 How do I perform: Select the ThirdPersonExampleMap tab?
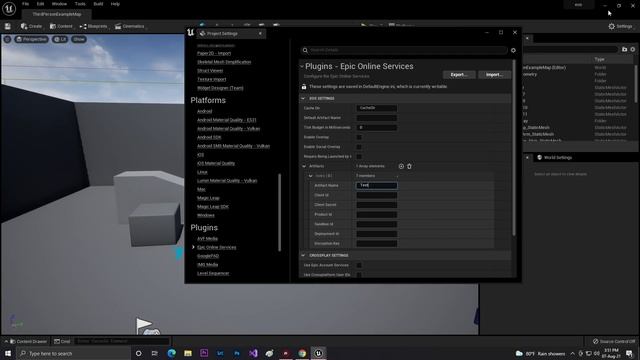[57, 14]
